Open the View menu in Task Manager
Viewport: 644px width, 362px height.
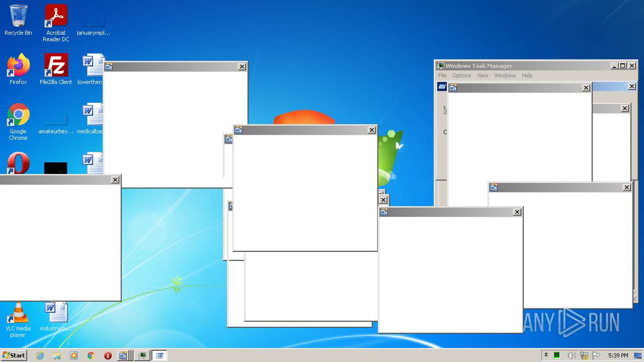click(482, 75)
